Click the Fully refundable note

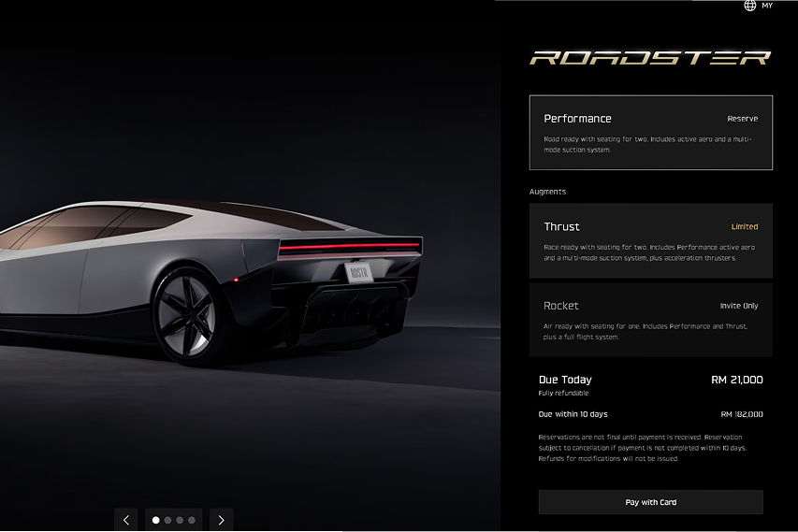pyautogui.click(x=563, y=393)
